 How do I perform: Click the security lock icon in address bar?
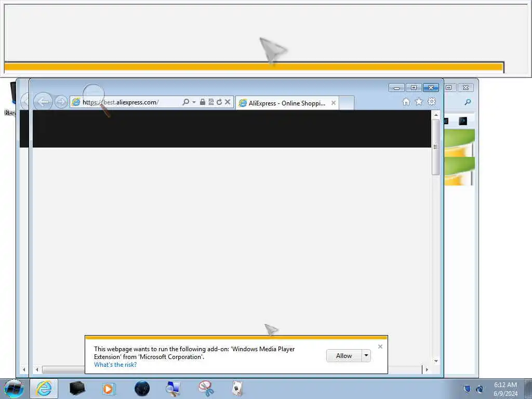point(203,102)
